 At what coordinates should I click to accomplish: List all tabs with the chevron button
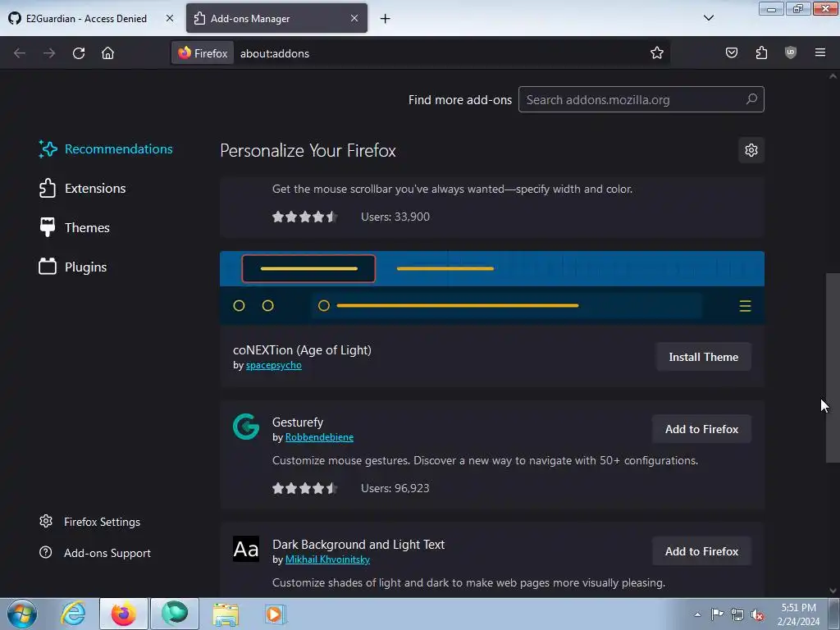coord(708,18)
